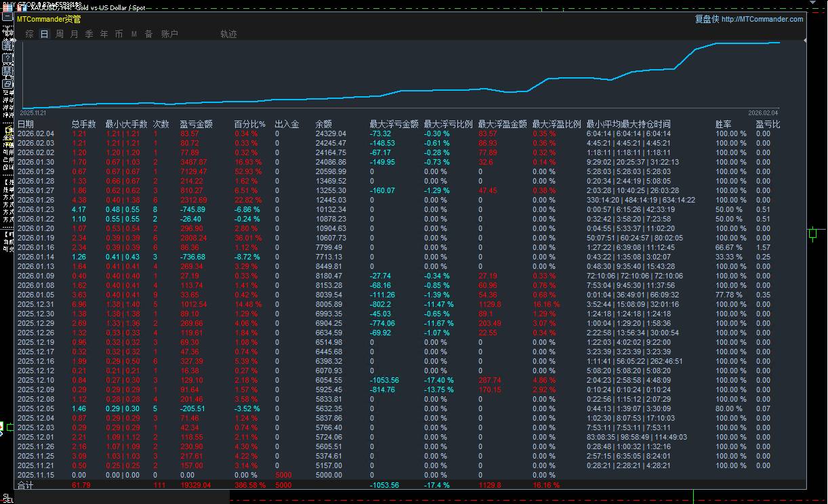
Task: Click the 最大浮亏金额 column header
Action: point(394,125)
